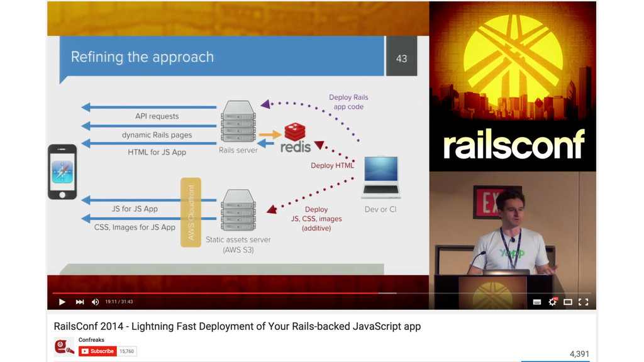Open the Confreaks channel avatar
This screenshot has width=644, height=362.
(x=64, y=346)
